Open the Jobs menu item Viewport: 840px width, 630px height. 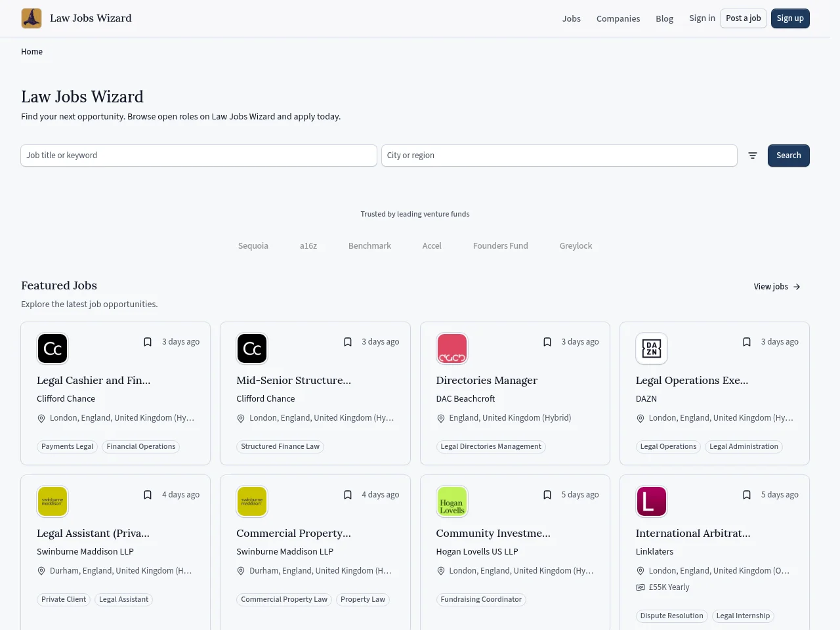pos(572,18)
